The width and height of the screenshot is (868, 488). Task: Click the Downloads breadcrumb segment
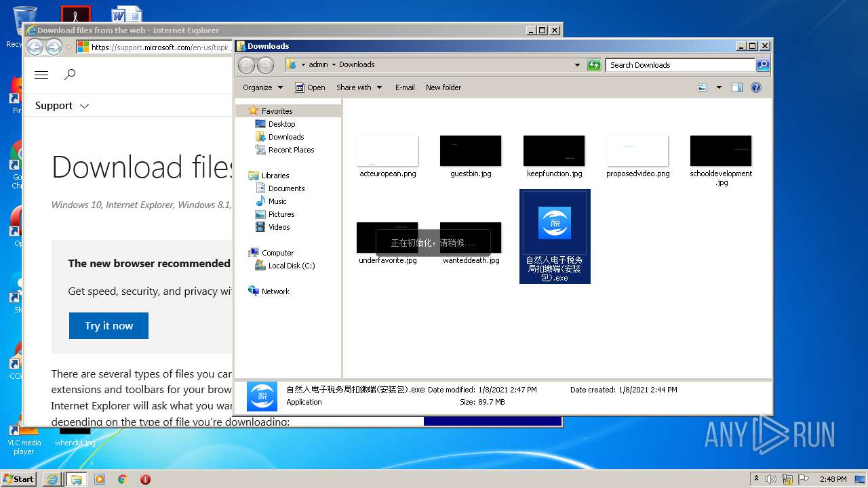[x=357, y=65]
